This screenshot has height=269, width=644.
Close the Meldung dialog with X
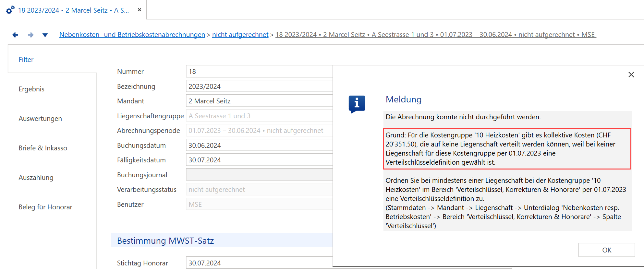631,75
